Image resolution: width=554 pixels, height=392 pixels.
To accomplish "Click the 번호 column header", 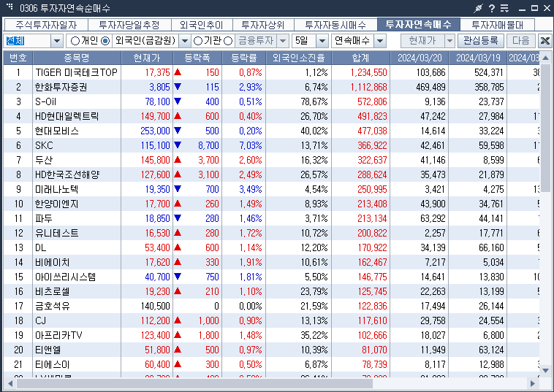I will (18, 58).
